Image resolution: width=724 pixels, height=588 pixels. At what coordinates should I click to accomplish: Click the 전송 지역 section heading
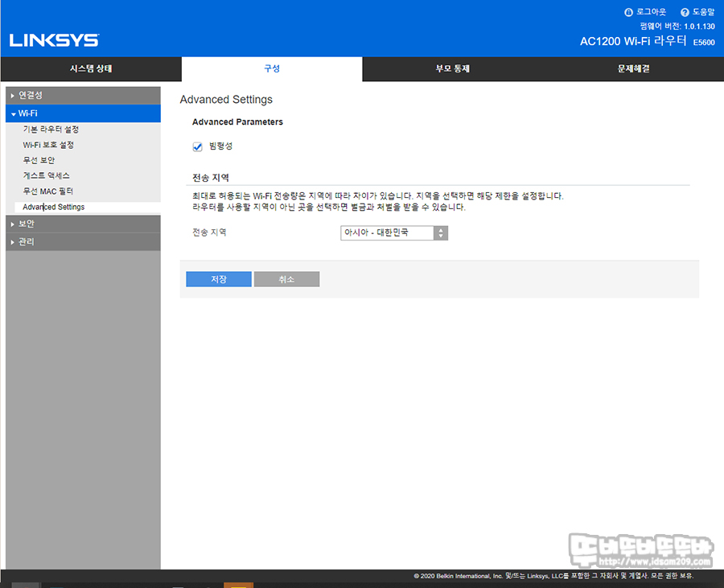tap(211, 178)
